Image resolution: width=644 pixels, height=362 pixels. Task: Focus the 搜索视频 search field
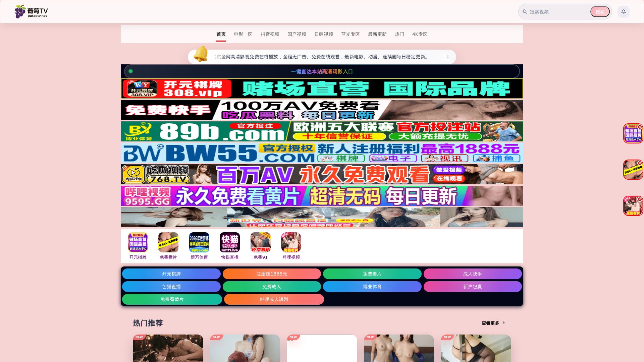[x=558, y=12]
